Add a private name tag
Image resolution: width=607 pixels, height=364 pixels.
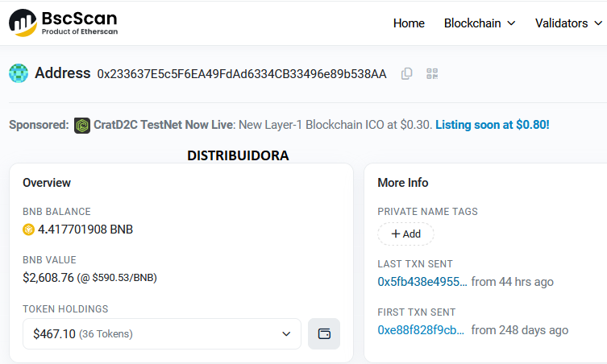405,234
